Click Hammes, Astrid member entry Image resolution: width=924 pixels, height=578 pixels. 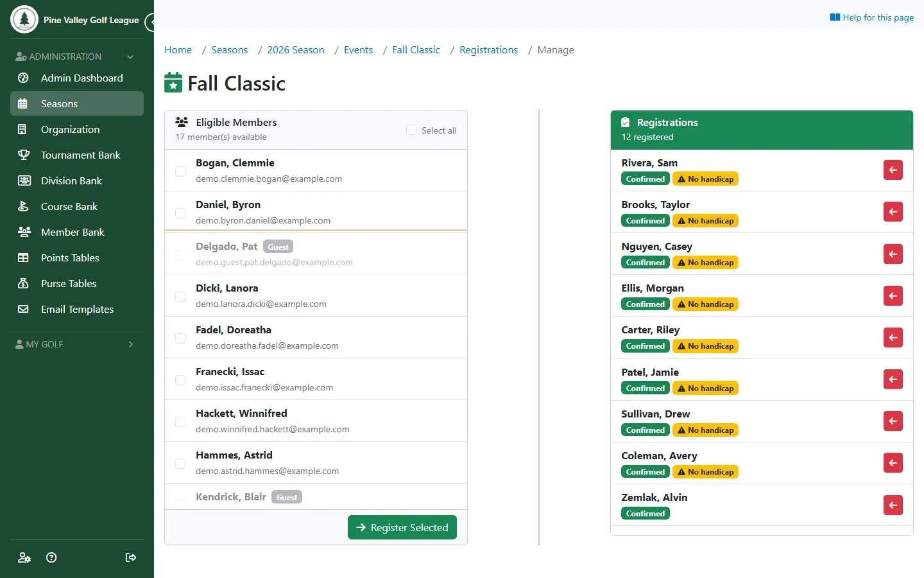pos(316,462)
